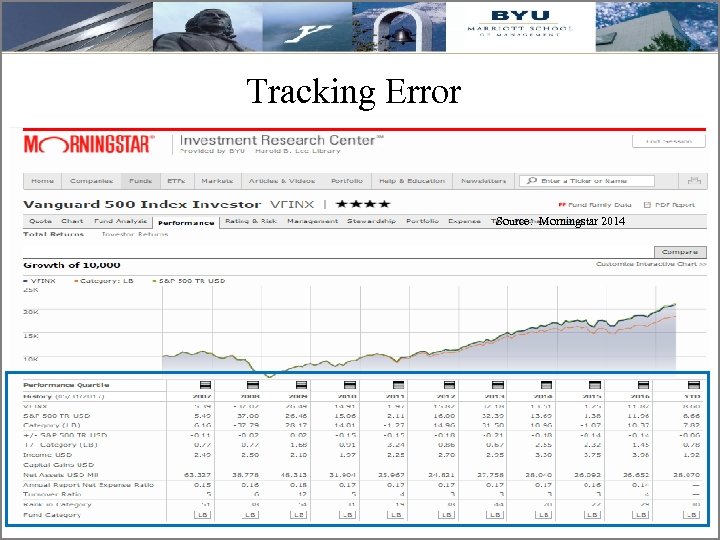Screen dimensions: 720x540
Task: Click the S&P 500 TR USD legend marker
Action: pyautogui.click(x=155, y=281)
